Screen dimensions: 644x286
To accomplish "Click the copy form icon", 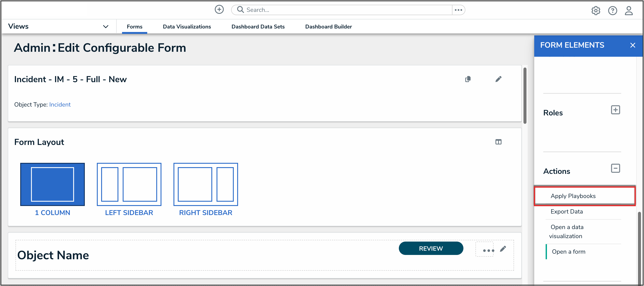I will click(468, 79).
